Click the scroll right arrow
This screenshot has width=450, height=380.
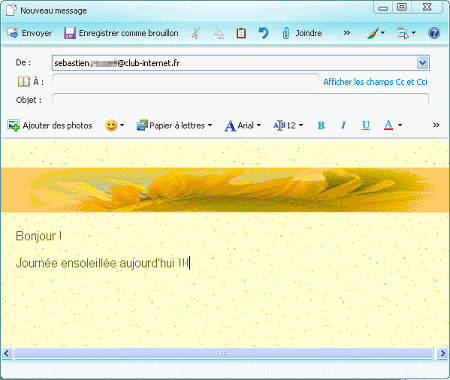443,353
